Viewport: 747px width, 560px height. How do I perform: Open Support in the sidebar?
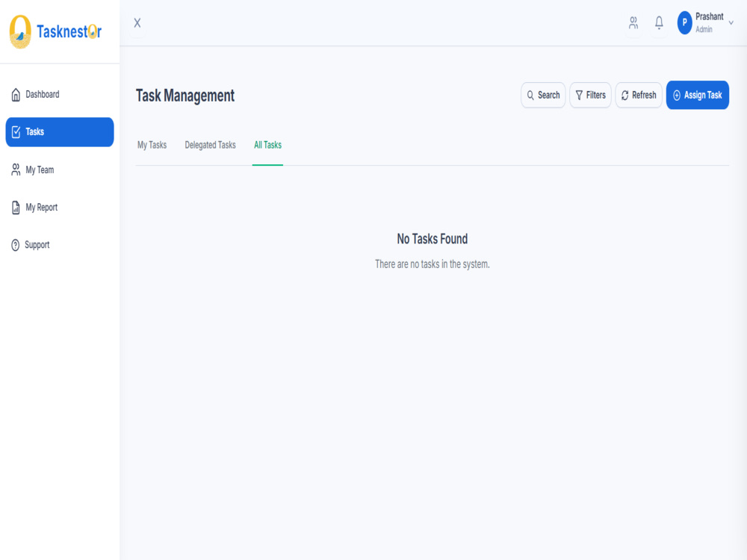click(x=60, y=245)
